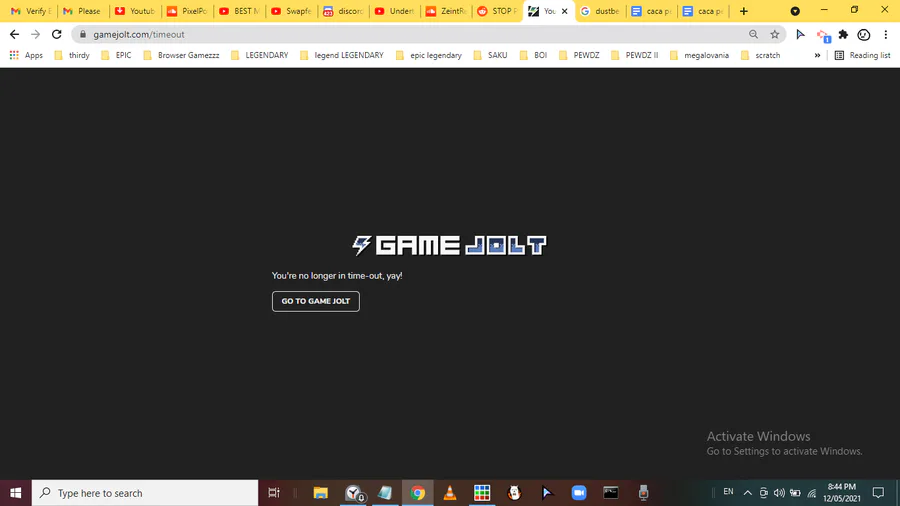Click the Type here to search box
The width and height of the screenshot is (900, 506).
tap(145, 493)
